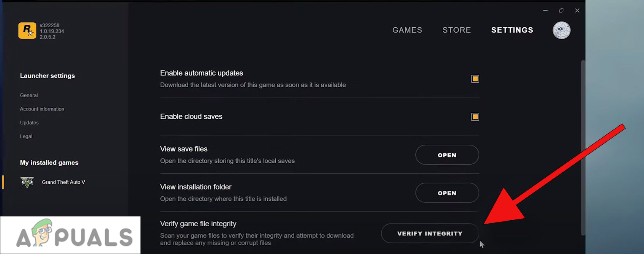Viewport: 644px width, 254px height.
Task: Switch to the STORE tab
Action: [x=457, y=30]
